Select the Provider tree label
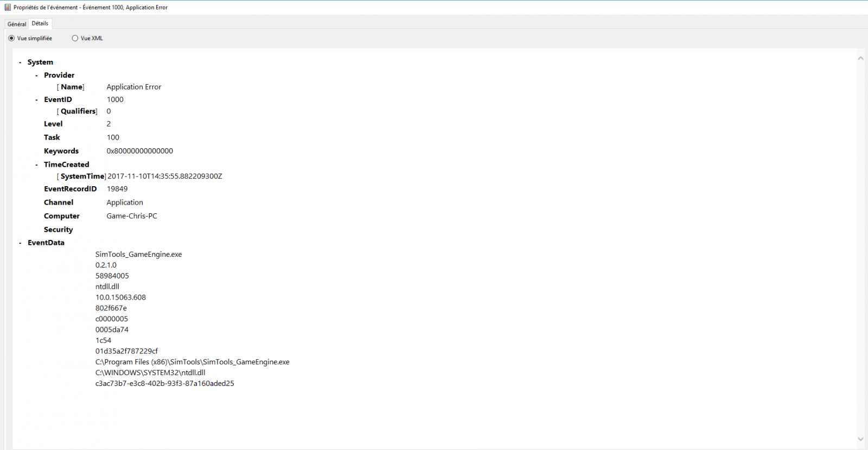 [59, 75]
